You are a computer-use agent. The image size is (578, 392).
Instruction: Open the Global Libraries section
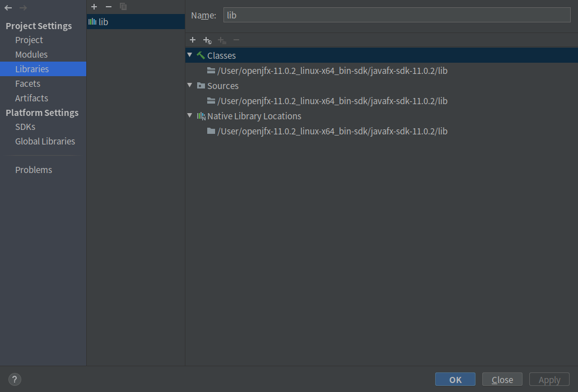click(x=45, y=141)
